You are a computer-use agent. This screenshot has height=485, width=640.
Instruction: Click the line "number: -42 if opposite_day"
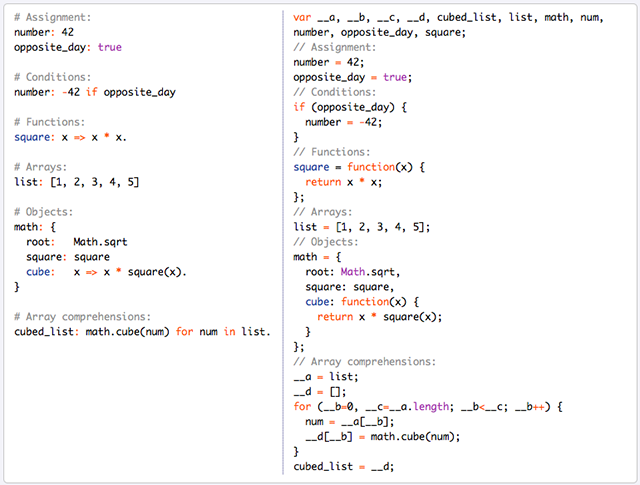click(95, 92)
